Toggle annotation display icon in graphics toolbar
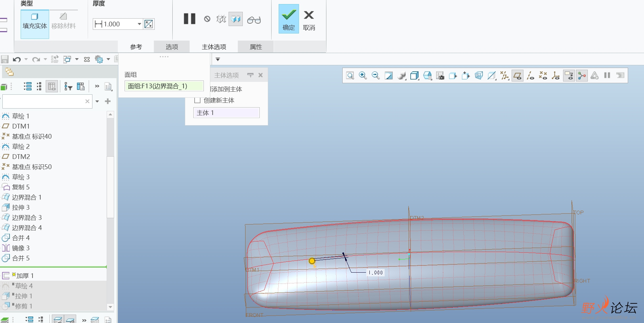Screen dimensions: 644x323 (x=569, y=75)
